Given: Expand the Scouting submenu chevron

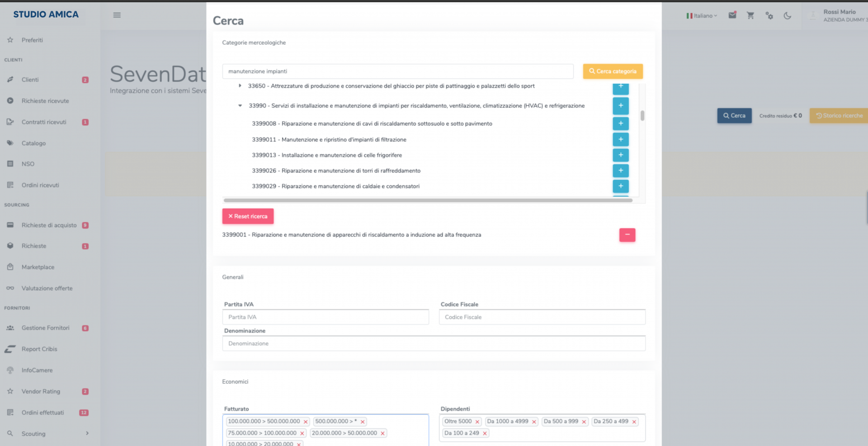Looking at the screenshot, I should click(87, 433).
